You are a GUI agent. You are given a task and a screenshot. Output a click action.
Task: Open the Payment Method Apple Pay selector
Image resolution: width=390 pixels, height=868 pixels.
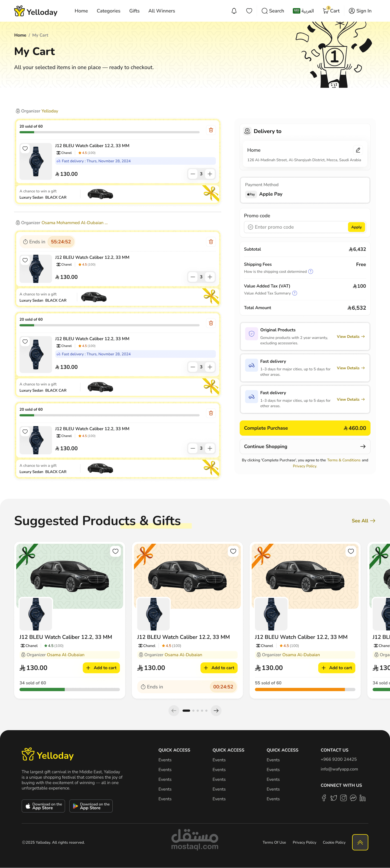tap(305, 190)
